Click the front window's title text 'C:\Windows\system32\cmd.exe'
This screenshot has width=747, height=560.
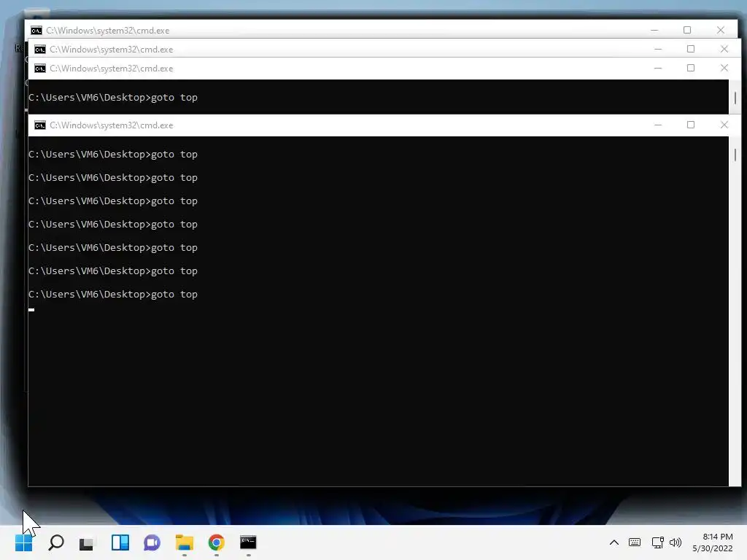coord(112,125)
